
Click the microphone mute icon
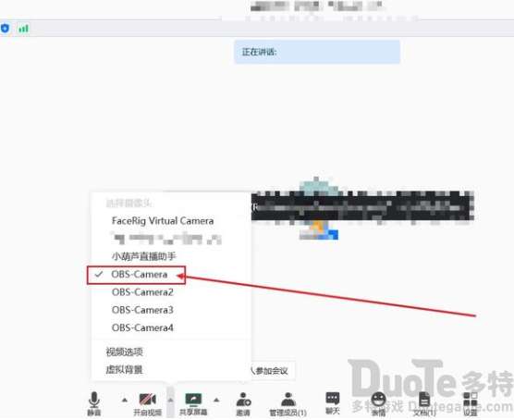click(94, 400)
